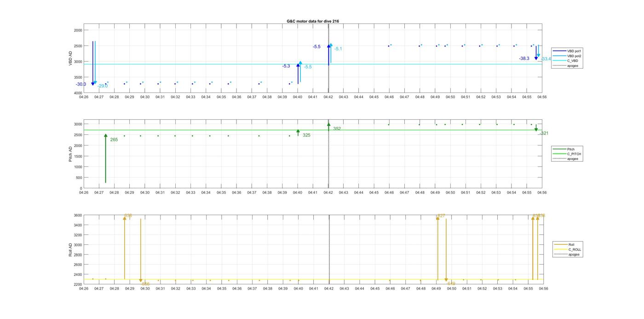This screenshot has height=319, width=644.
Task: Click the '-619' annotation in Roll plot
Action: (x=451, y=284)
